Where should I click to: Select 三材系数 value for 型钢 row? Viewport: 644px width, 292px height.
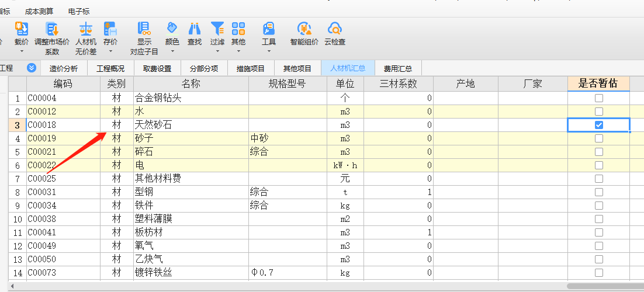pos(399,192)
